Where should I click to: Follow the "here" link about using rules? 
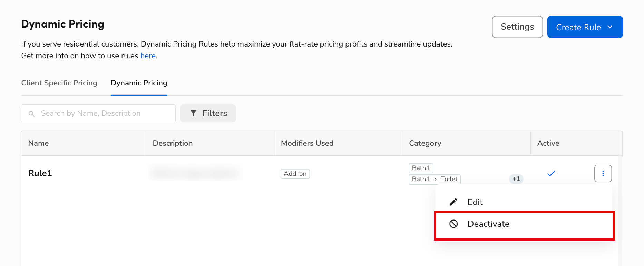(148, 55)
